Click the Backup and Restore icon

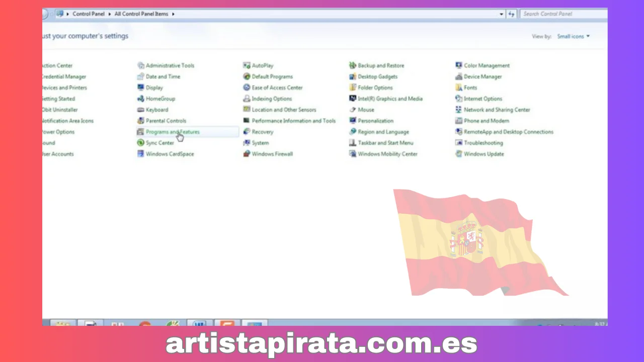click(x=353, y=65)
